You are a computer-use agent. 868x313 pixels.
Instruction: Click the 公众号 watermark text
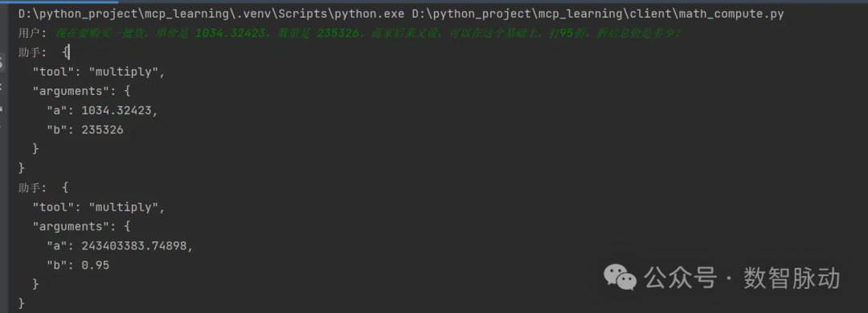(681, 278)
